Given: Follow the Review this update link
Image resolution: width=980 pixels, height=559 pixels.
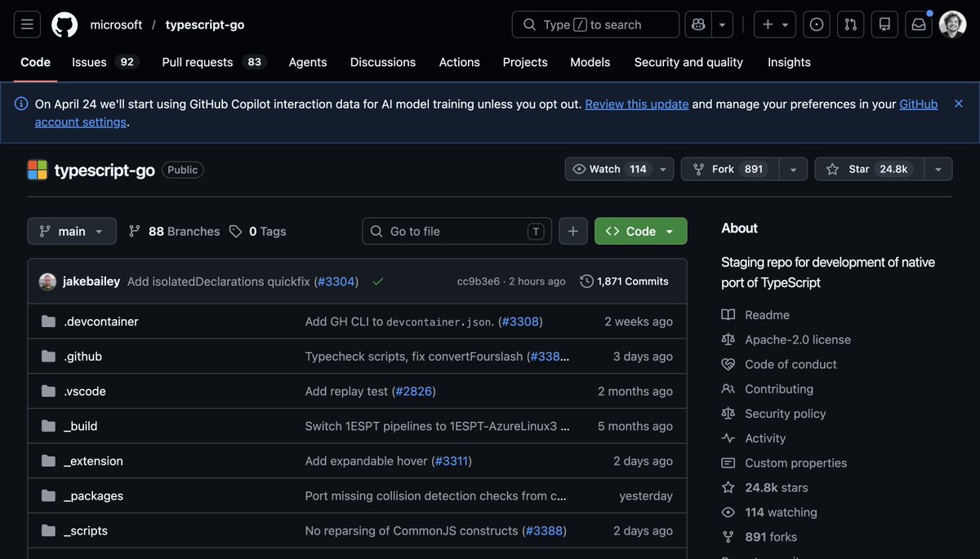Looking at the screenshot, I should click(x=637, y=104).
